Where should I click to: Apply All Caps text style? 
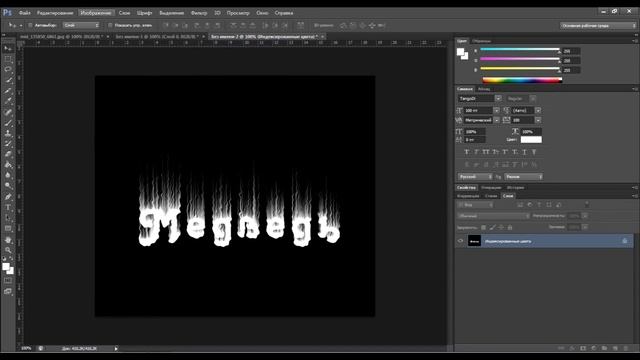point(486,152)
